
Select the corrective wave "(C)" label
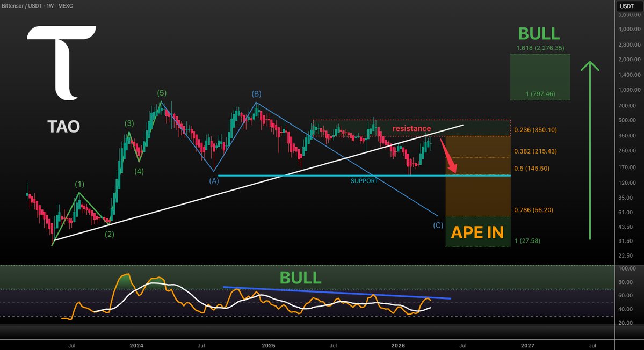(438, 225)
